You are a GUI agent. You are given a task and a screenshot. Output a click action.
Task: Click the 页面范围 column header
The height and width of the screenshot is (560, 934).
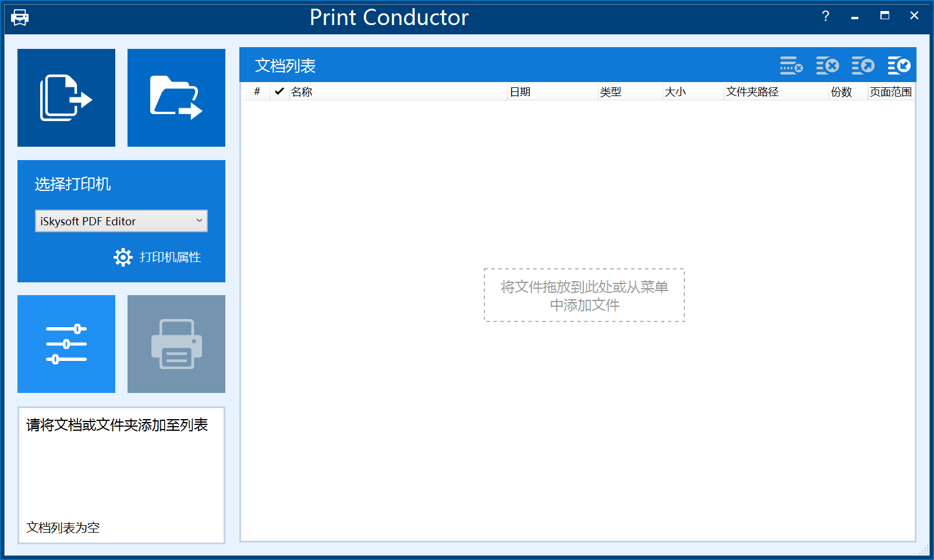tap(891, 91)
